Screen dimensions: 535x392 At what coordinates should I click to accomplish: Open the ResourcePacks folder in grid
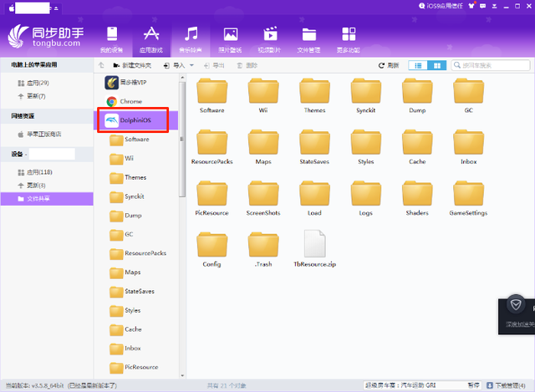pos(211,147)
